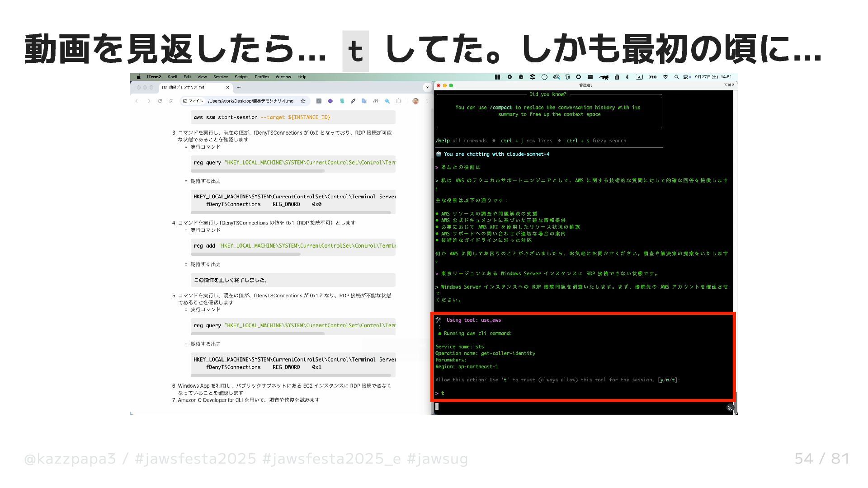Reload the markdown page
The height and width of the screenshot is (488, 868).
coord(160,101)
